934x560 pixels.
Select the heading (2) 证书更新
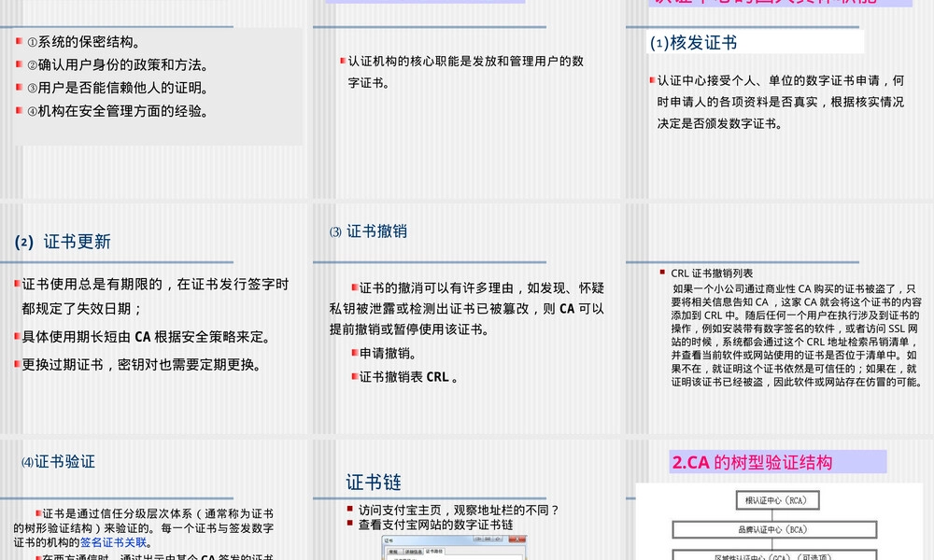coord(63,242)
